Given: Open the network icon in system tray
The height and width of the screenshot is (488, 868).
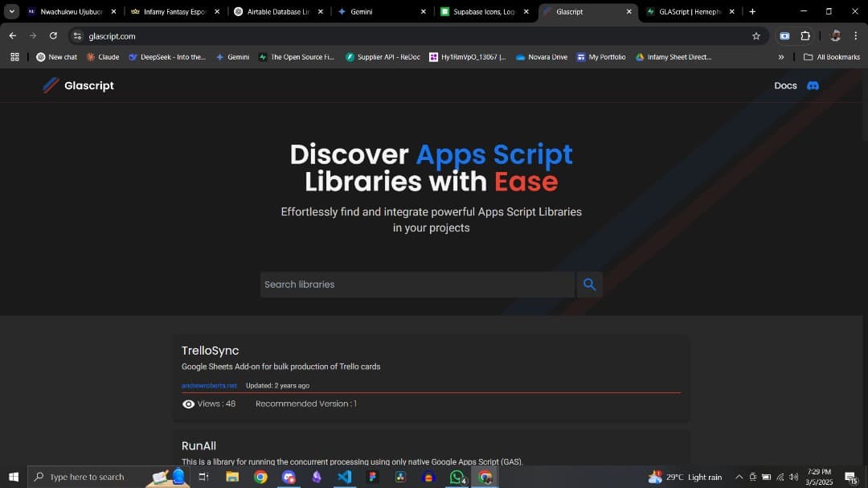Looking at the screenshot, I should [x=780, y=477].
